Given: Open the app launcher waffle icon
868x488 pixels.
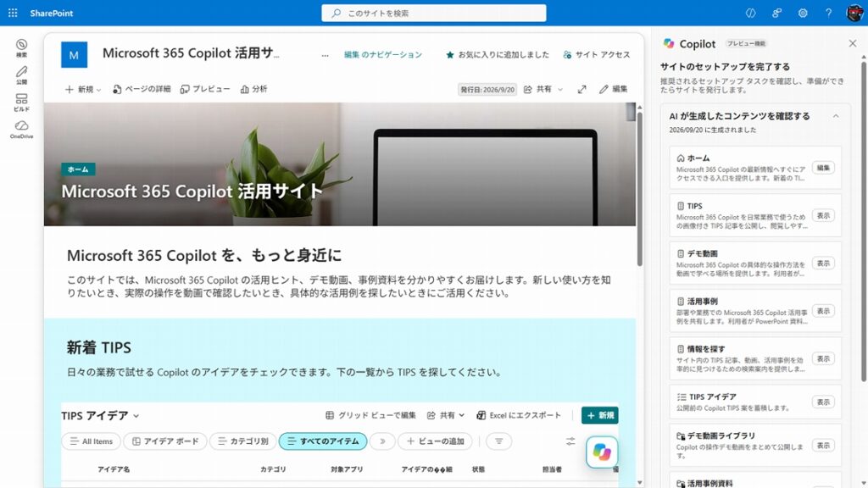Looking at the screenshot, I should tap(13, 13).
